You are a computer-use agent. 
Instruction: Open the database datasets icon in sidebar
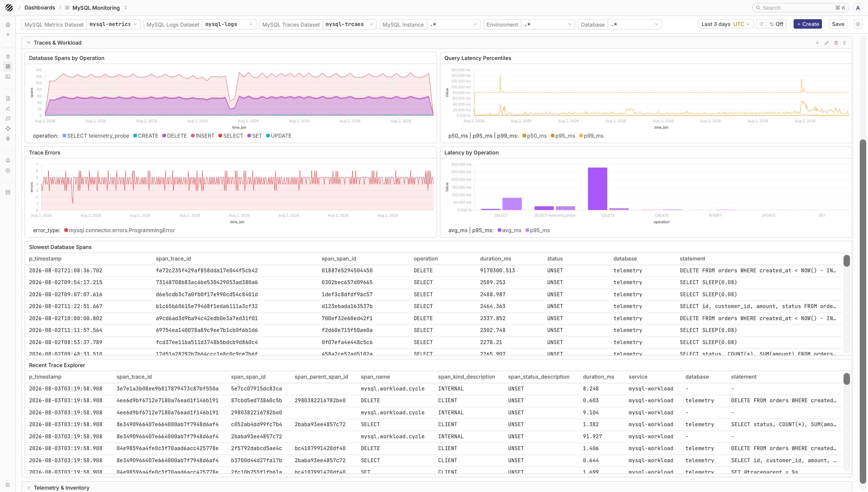[x=8, y=192]
